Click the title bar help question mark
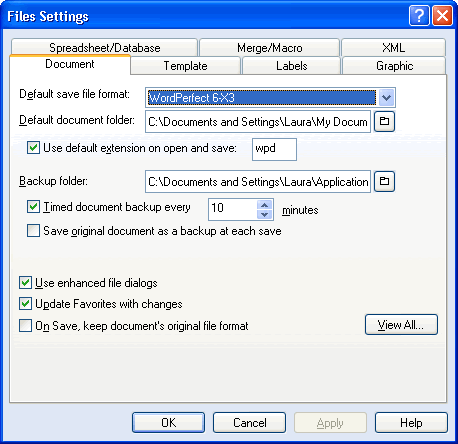 [x=419, y=16]
